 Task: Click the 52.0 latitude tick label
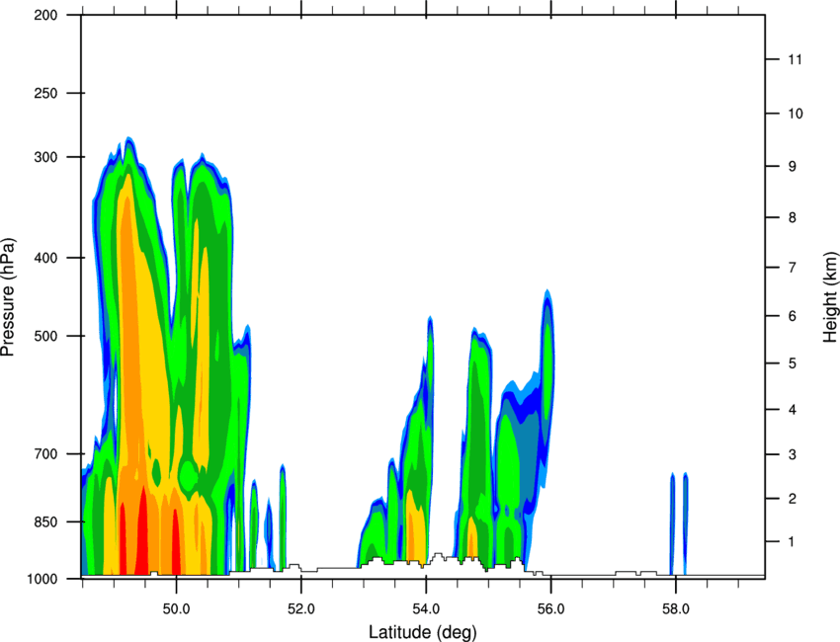click(x=301, y=609)
